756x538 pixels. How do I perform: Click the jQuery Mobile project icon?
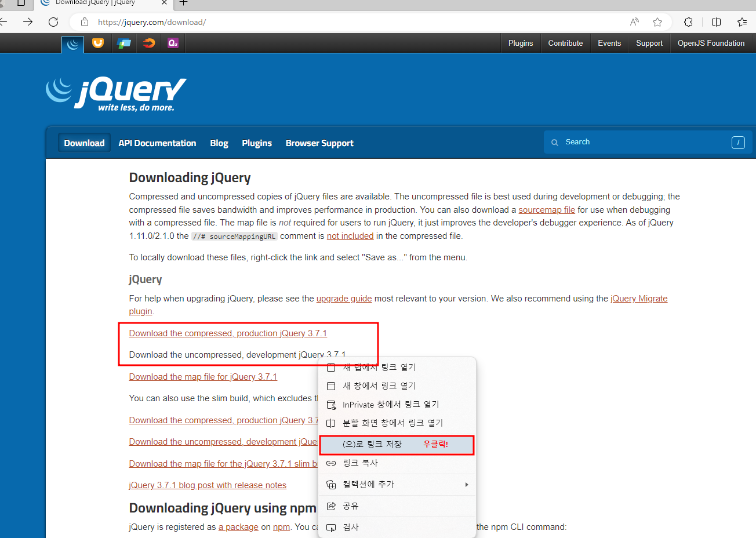pyautogui.click(x=123, y=43)
